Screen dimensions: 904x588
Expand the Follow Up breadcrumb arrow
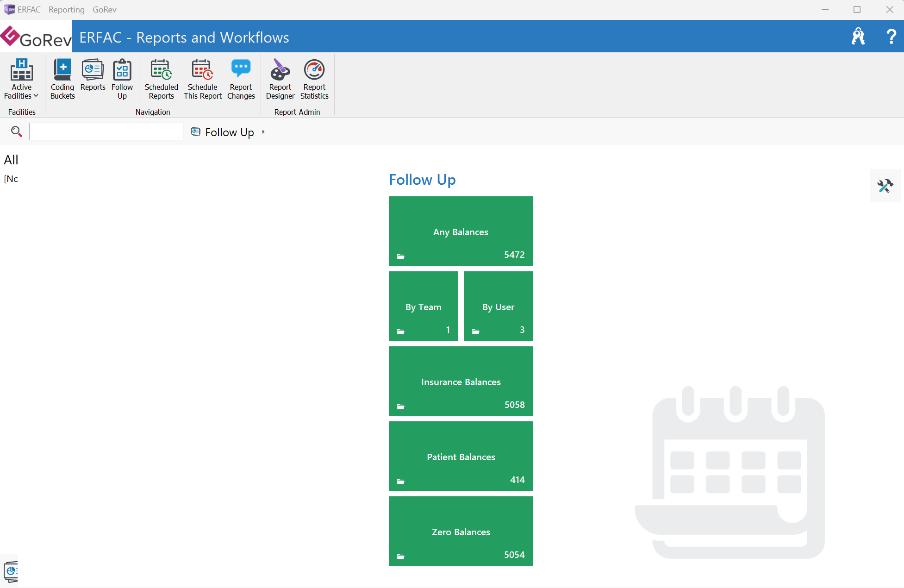click(x=263, y=132)
